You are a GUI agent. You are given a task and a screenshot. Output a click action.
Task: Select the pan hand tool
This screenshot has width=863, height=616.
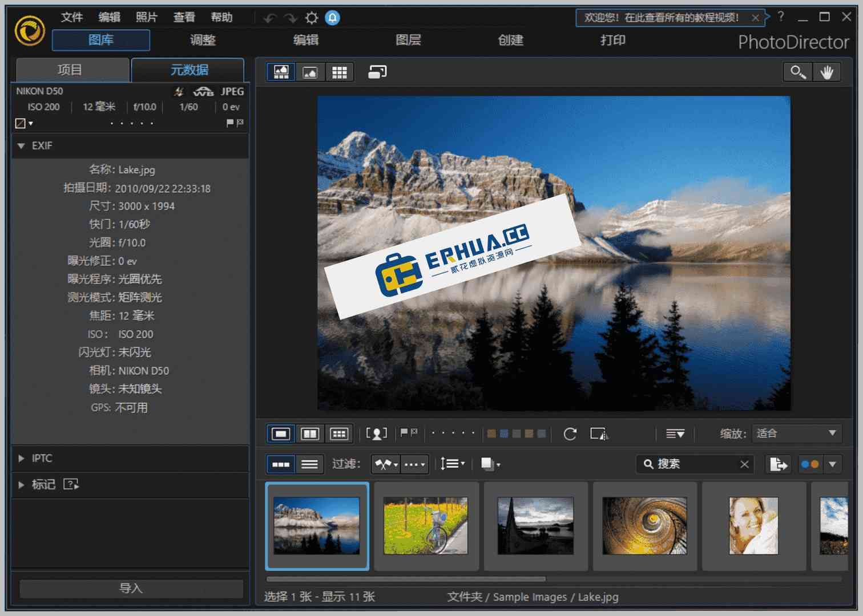point(827,72)
